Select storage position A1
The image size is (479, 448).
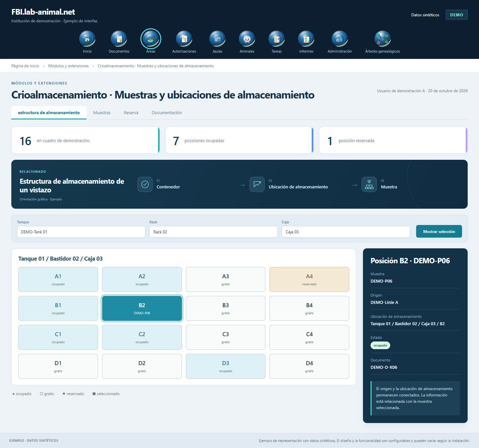tap(58, 280)
